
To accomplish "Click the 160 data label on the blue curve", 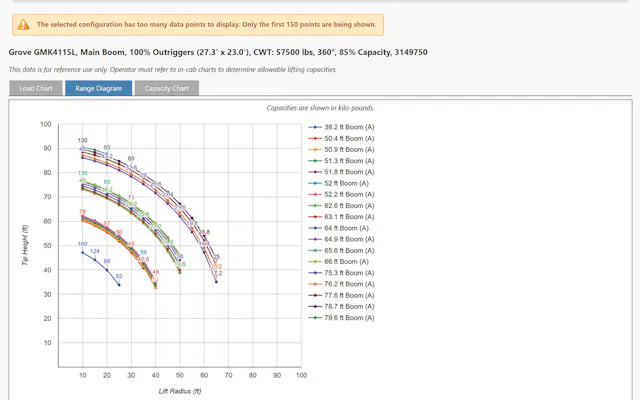I will 82,244.
